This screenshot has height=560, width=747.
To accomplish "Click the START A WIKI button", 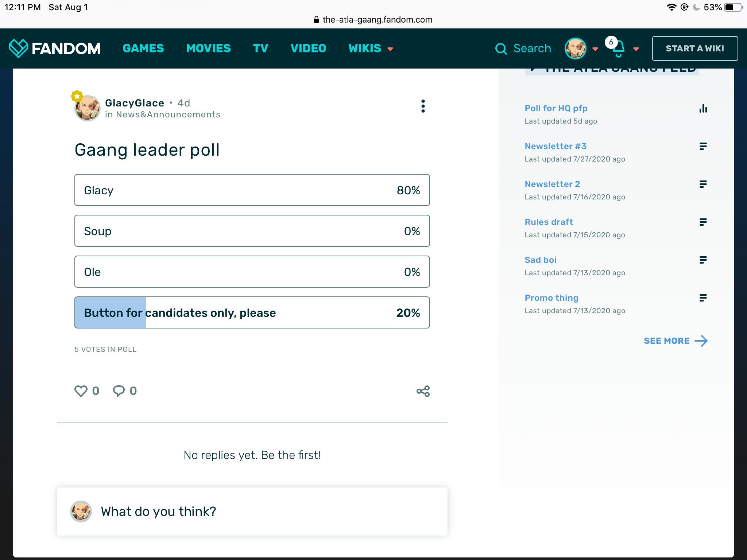I will pyautogui.click(x=694, y=48).
